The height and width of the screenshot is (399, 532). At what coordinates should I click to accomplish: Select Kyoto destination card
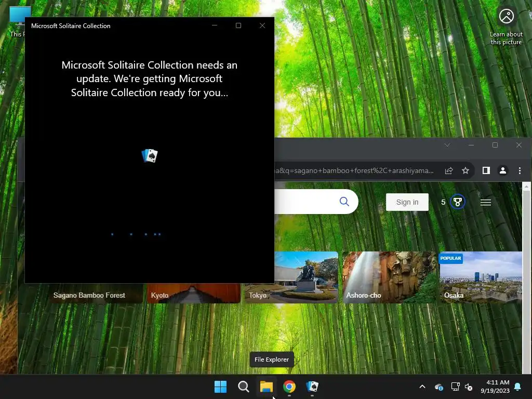click(x=194, y=293)
